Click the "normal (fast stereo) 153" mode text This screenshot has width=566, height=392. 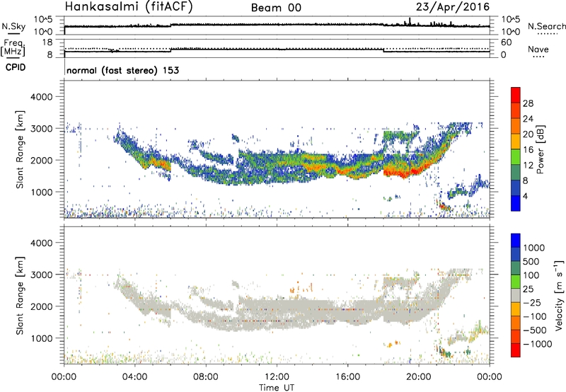122,70
